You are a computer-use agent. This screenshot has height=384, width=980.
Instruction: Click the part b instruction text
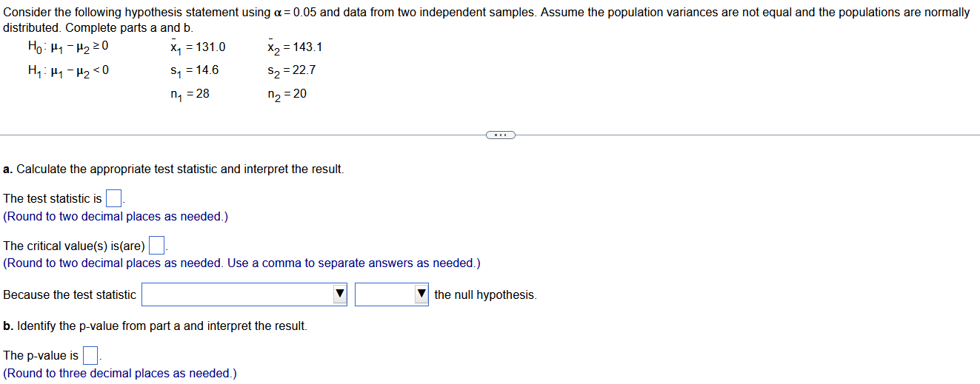tap(155, 326)
